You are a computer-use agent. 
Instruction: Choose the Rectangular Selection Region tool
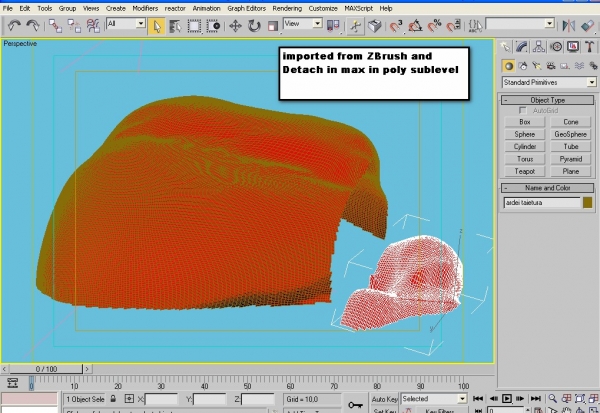coord(194,26)
